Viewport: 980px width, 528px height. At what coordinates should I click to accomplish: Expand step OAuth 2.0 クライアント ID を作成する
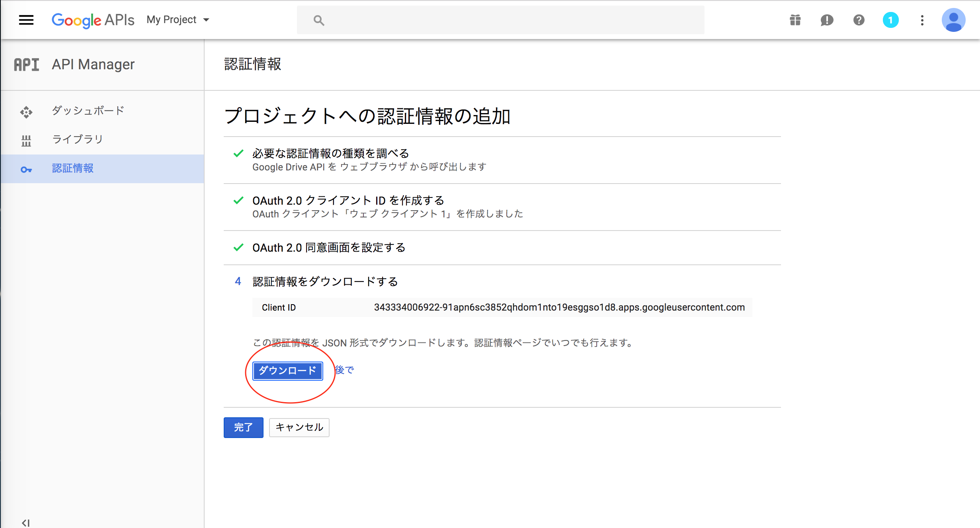[x=348, y=200]
